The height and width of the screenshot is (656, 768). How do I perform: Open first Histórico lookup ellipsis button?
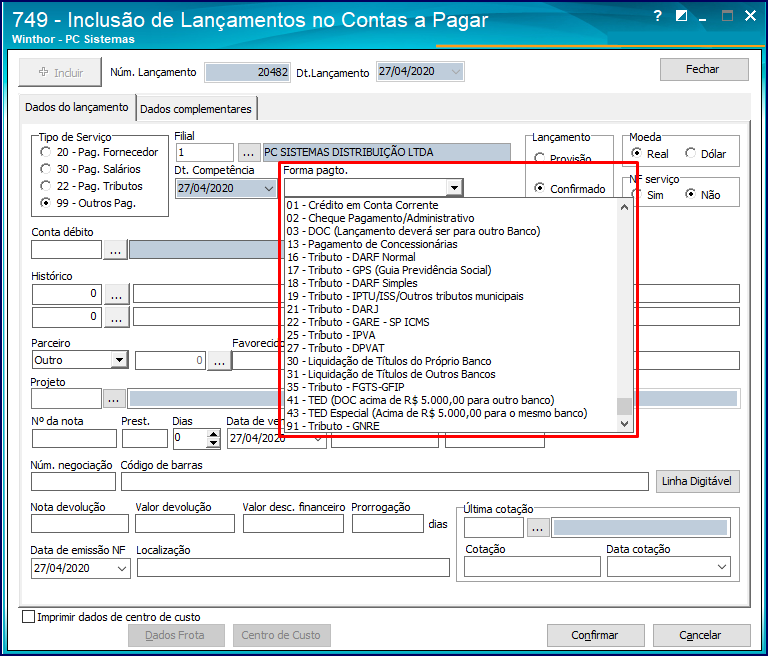tap(117, 294)
